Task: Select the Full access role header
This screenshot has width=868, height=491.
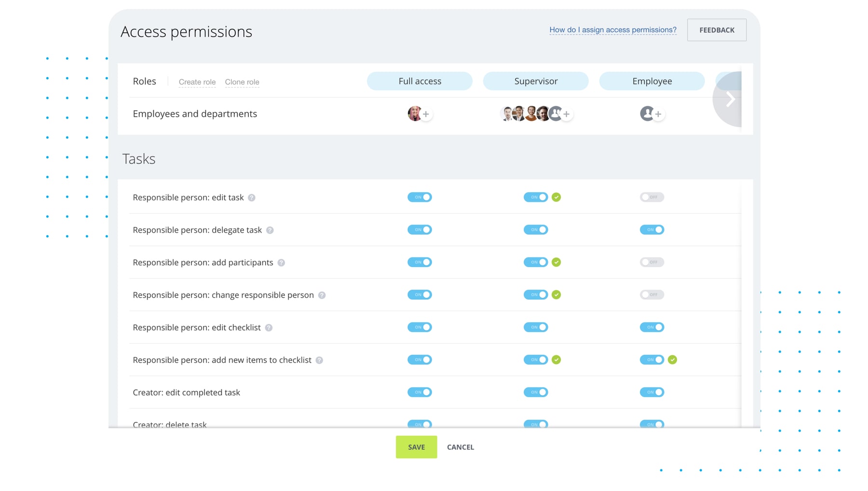Action: click(x=420, y=81)
